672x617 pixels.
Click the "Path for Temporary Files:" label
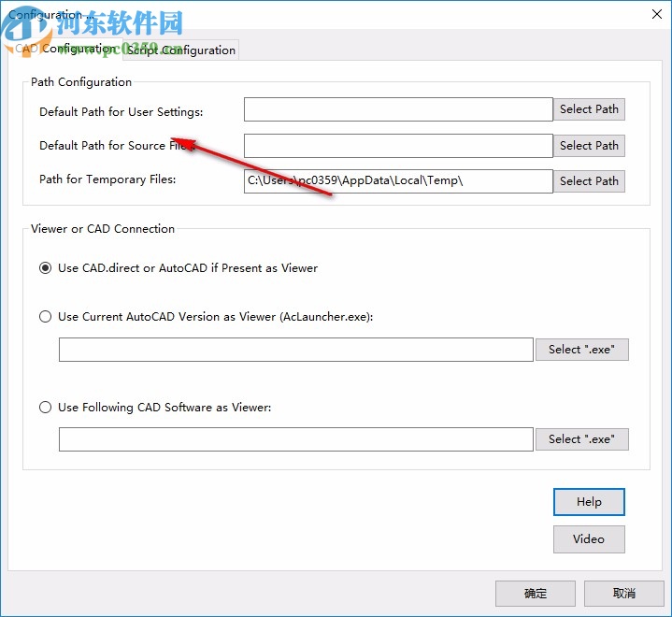coord(107,179)
